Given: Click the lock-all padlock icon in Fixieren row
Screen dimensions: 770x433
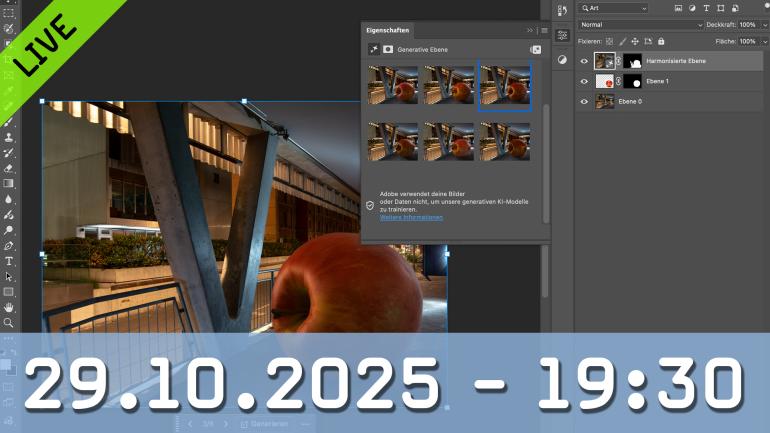Looking at the screenshot, I should [661, 41].
